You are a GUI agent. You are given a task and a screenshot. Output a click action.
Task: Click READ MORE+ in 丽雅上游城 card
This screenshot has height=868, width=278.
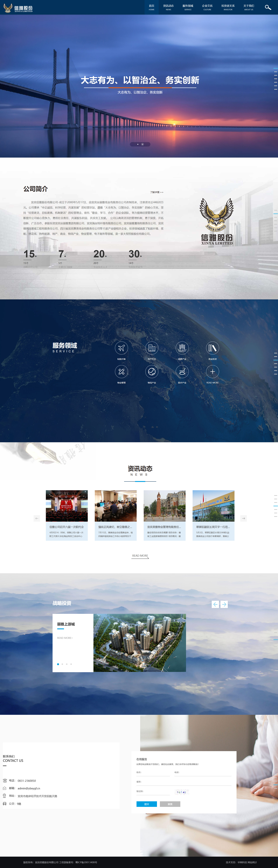pos(65,638)
